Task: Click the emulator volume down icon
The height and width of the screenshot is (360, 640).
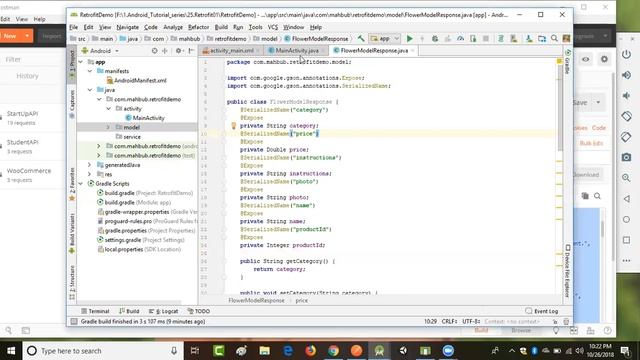Action: [x=626, y=96]
